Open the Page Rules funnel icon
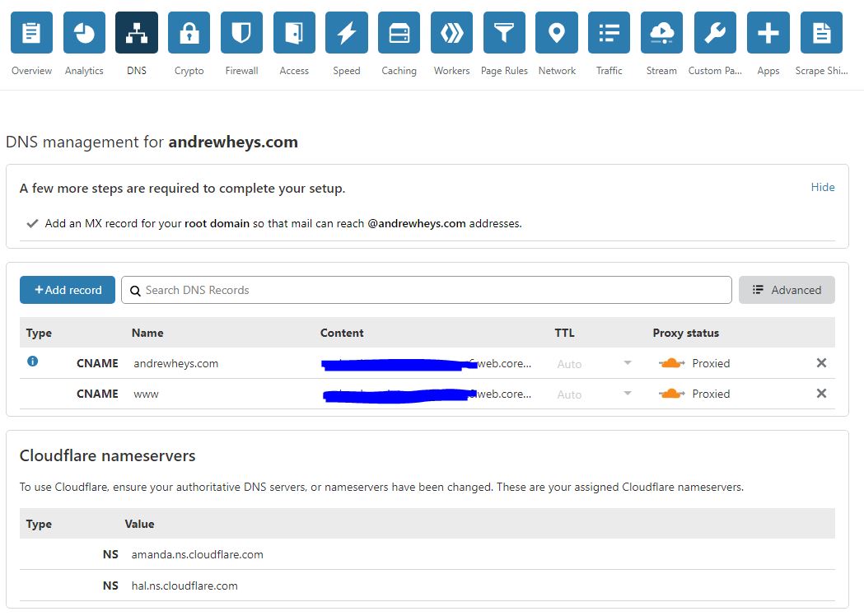Screen dimensions: 864x616 point(504,32)
